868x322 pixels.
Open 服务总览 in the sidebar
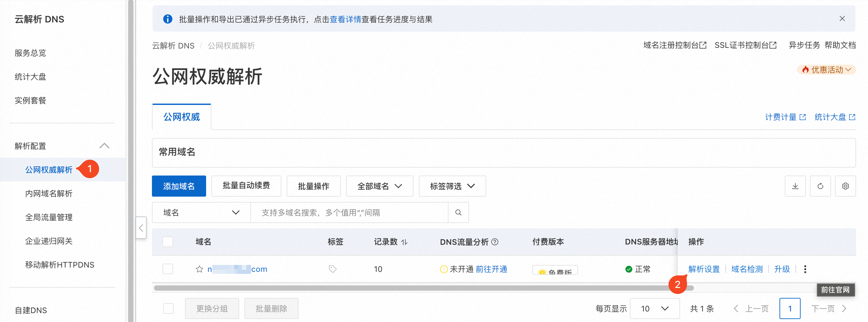point(30,53)
